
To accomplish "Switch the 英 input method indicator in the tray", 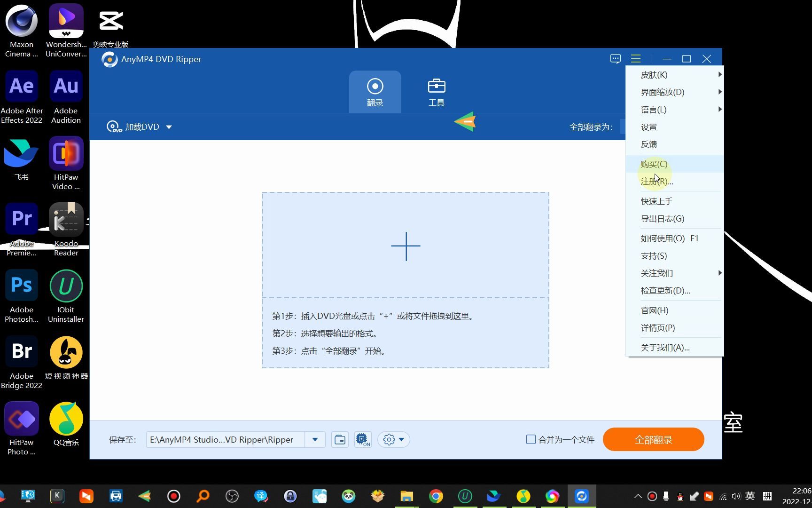I will (750, 496).
